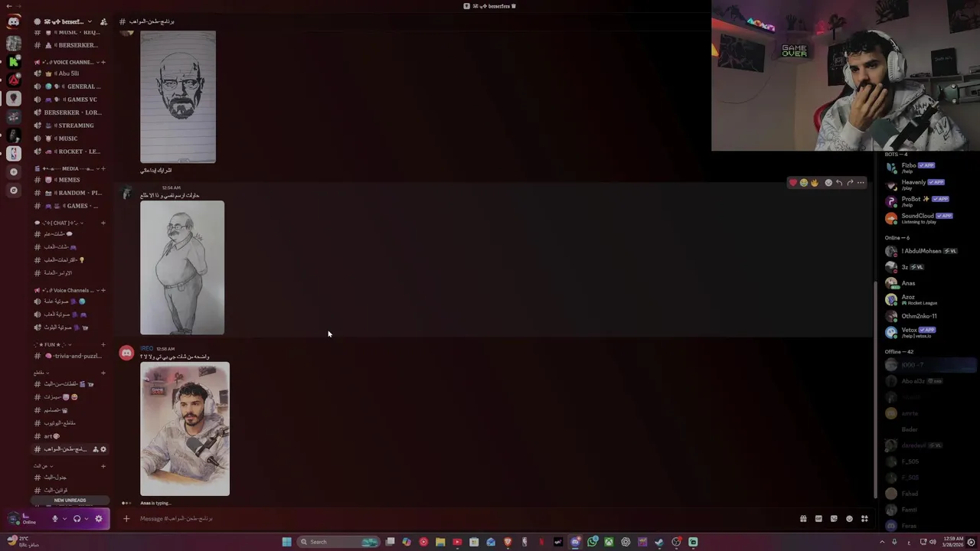React with the red heart emoji

[x=793, y=183]
